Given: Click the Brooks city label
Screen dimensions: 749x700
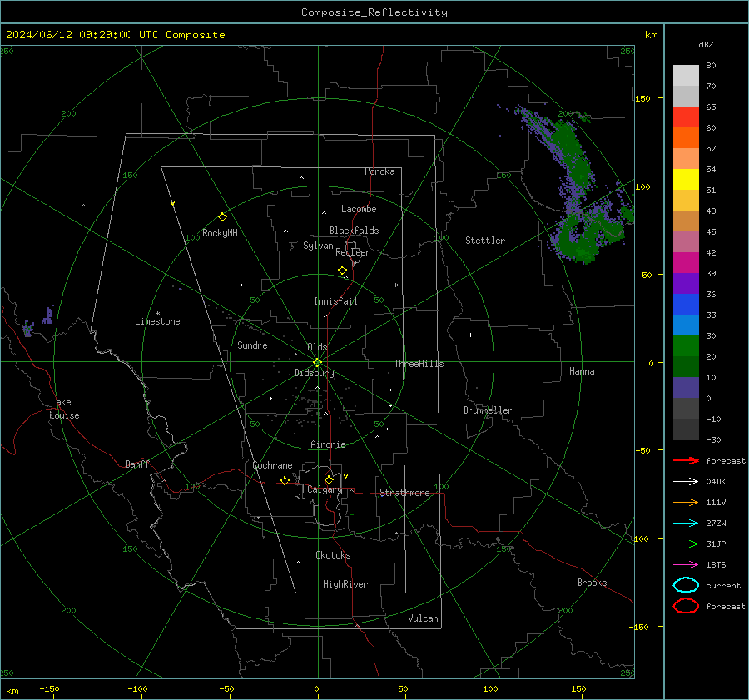Looking at the screenshot, I should click(x=592, y=583).
